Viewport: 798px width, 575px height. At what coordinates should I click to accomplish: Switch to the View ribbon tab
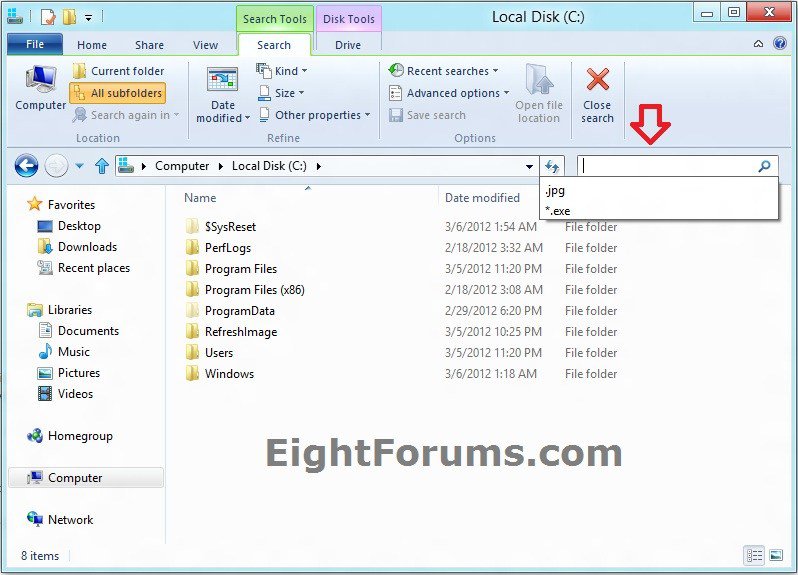tap(205, 45)
